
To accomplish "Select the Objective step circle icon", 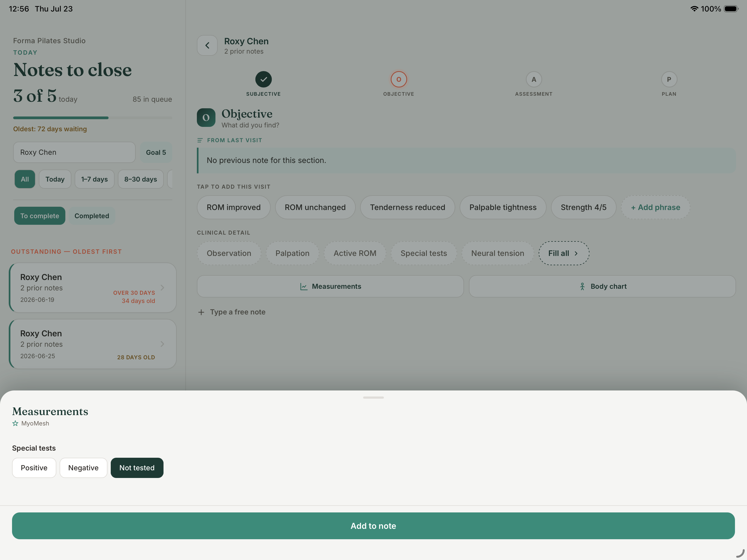I will [x=398, y=79].
